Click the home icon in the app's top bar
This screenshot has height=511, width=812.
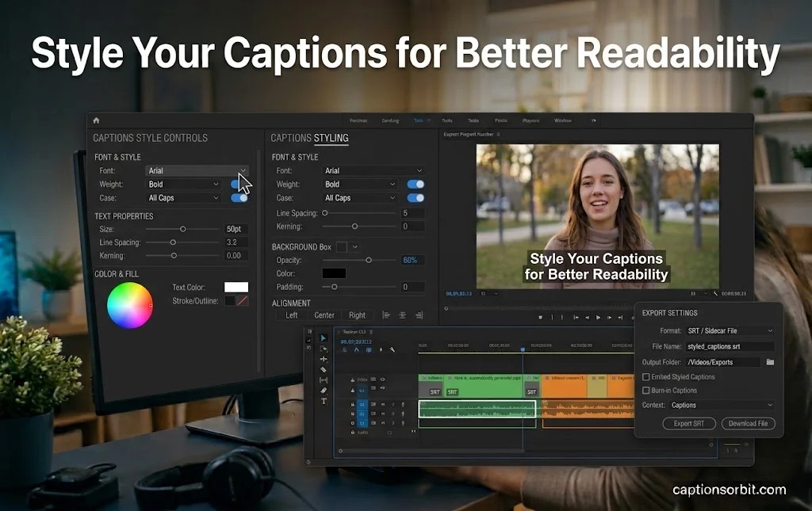click(96, 120)
